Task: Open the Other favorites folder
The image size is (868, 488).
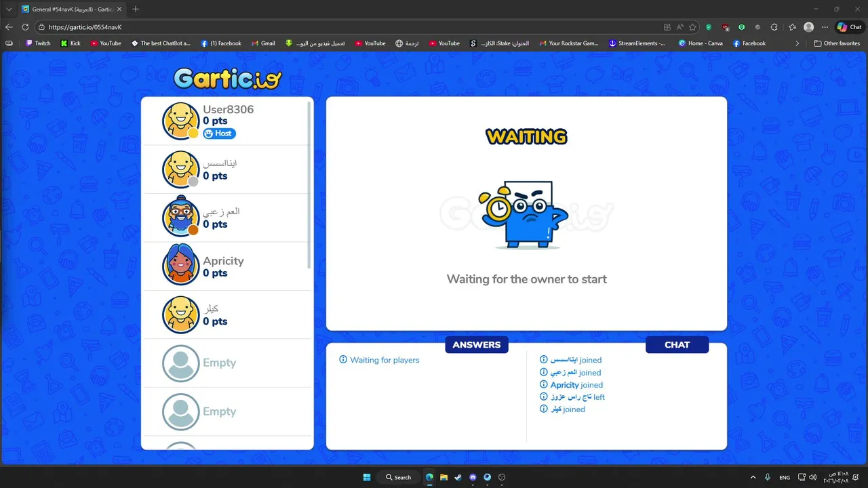Action: pos(837,43)
